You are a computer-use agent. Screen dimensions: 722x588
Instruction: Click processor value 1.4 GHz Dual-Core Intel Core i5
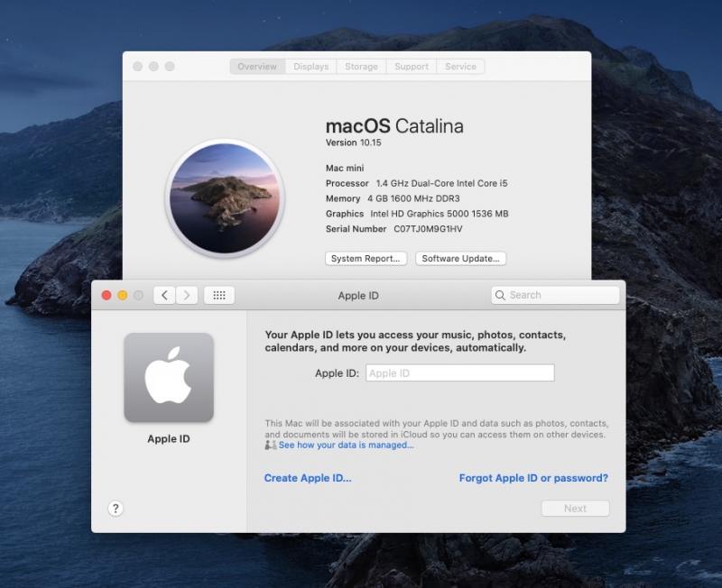tap(441, 183)
